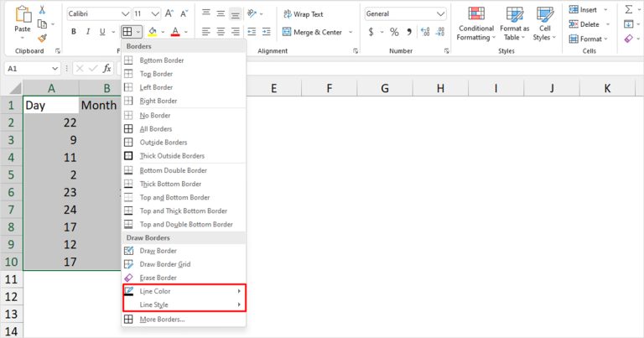The height and width of the screenshot is (338, 644).
Task: Select Draw Border Grid option
Action: coord(184,264)
